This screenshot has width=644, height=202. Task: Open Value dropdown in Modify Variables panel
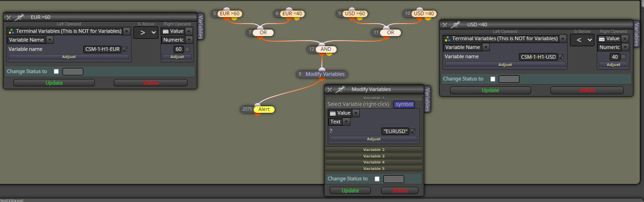(356, 113)
